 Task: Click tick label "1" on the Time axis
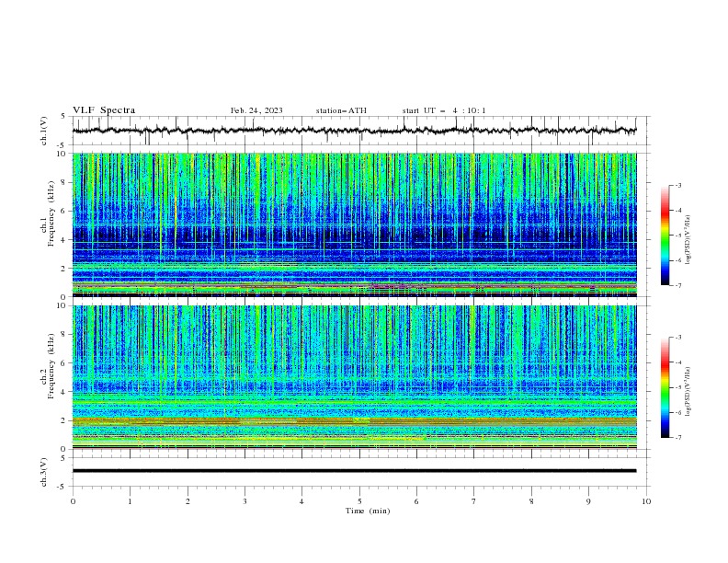pyautogui.click(x=130, y=501)
